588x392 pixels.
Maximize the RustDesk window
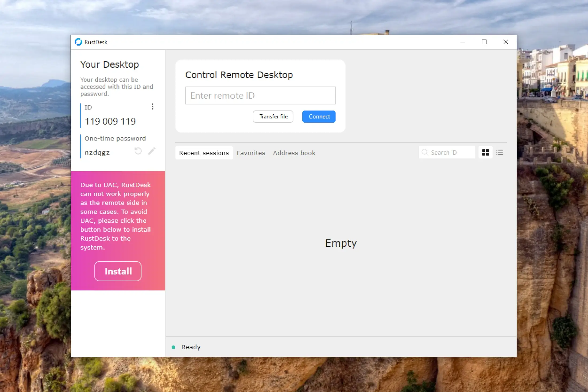point(484,42)
